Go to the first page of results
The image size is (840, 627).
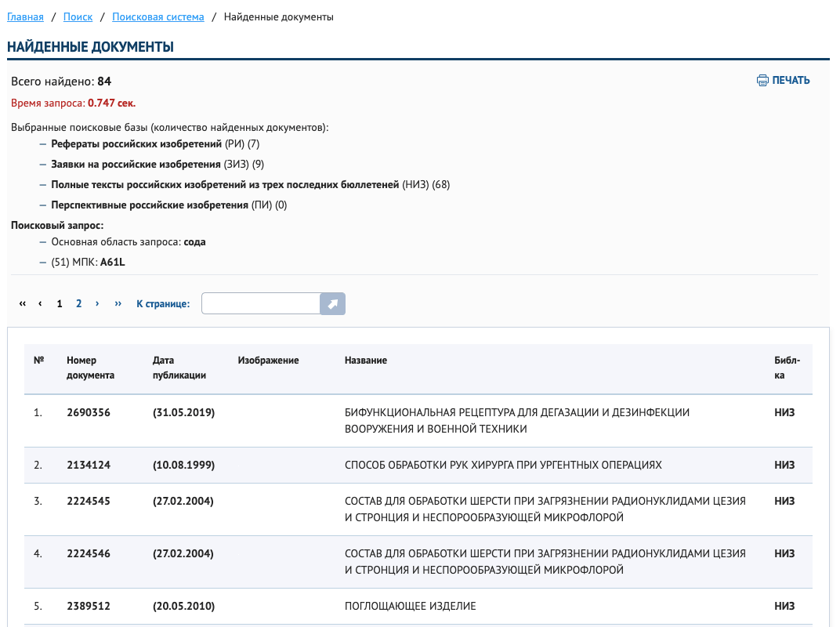click(x=23, y=304)
